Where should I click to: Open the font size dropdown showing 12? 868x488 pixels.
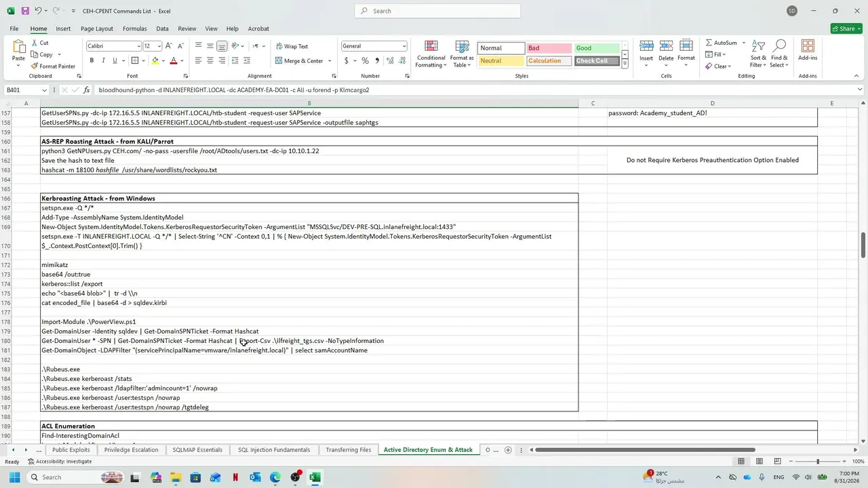[x=159, y=46]
